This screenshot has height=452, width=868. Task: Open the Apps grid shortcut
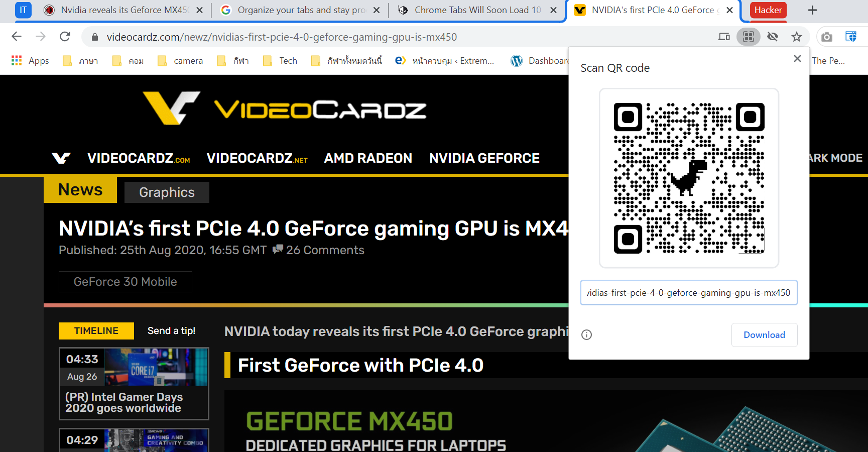point(30,61)
